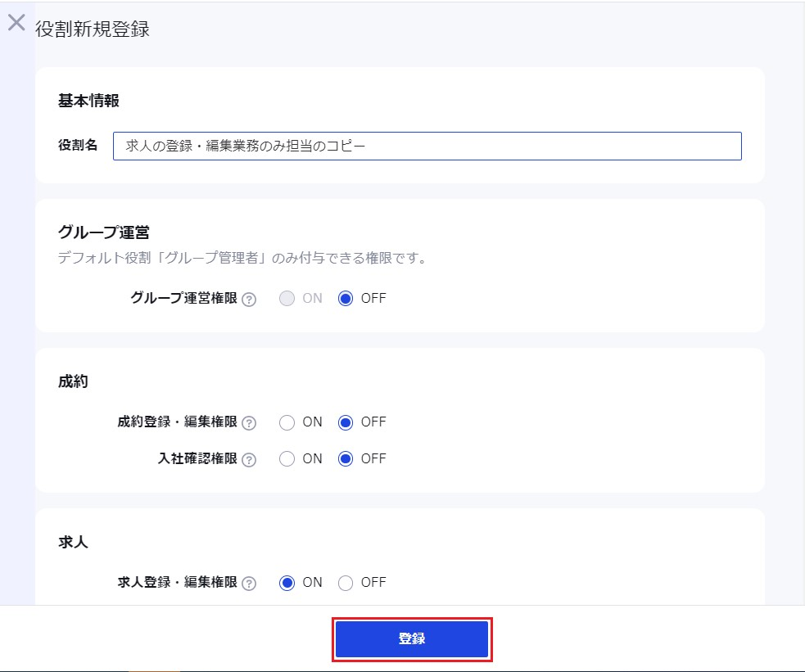Click the デフォルト役割「グループ管理者」 description text
The height and width of the screenshot is (672, 805).
click(x=242, y=258)
